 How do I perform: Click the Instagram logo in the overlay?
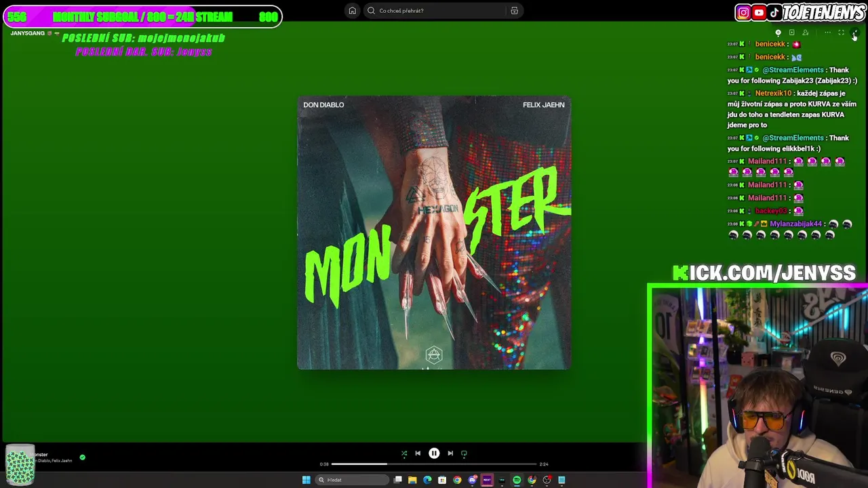[x=744, y=12]
